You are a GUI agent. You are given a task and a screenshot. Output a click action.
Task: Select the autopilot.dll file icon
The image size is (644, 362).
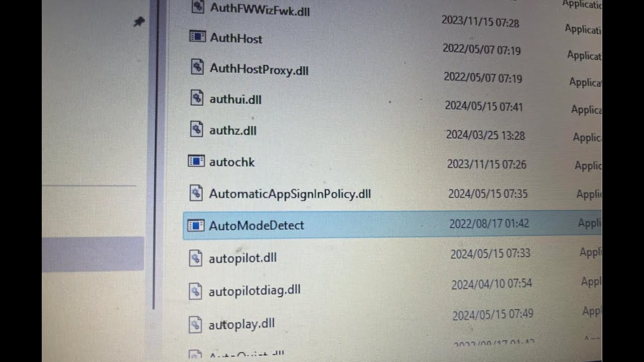coord(195,258)
